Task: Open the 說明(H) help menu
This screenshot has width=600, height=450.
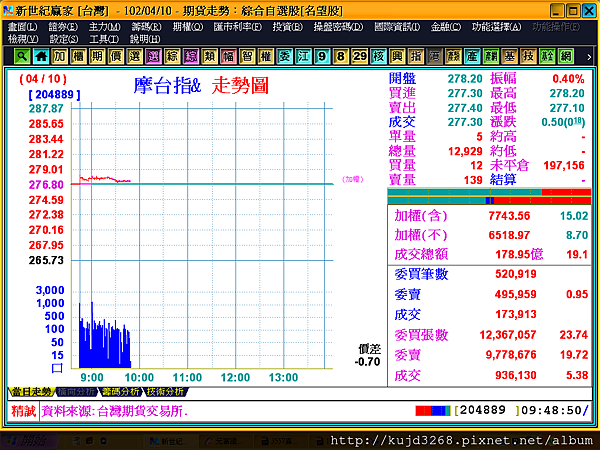Action: point(145,39)
